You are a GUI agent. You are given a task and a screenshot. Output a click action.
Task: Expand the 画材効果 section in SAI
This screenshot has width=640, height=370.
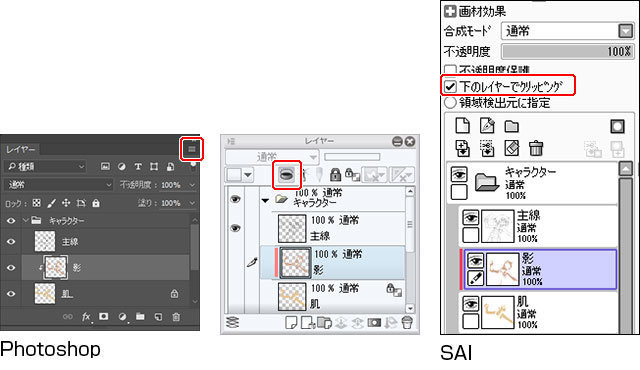click(x=450, y=11)
